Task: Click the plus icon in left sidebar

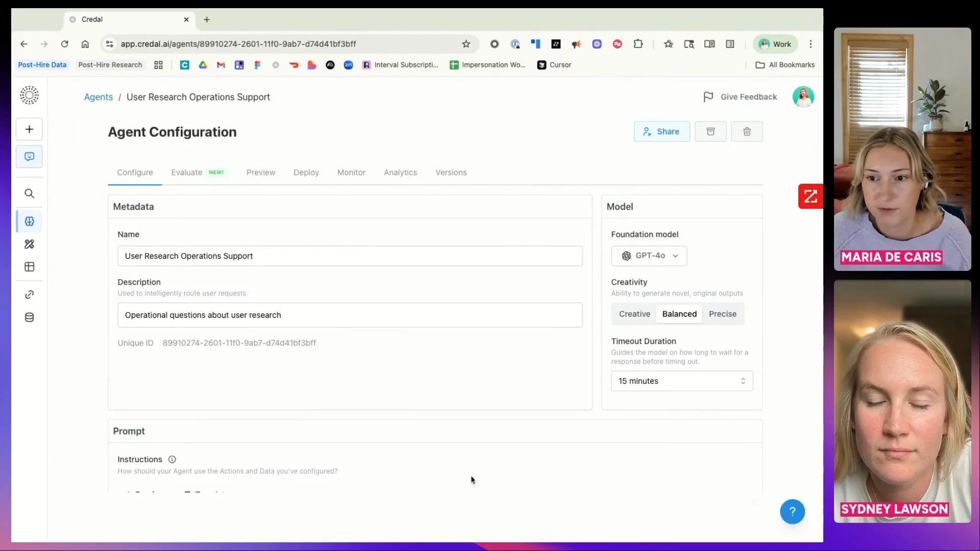Action: click(x=29, y=129)
